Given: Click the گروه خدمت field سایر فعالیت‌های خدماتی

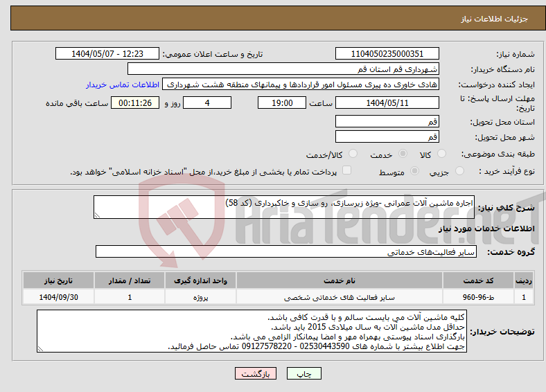Looking at the screenshot, I should 286,251.
